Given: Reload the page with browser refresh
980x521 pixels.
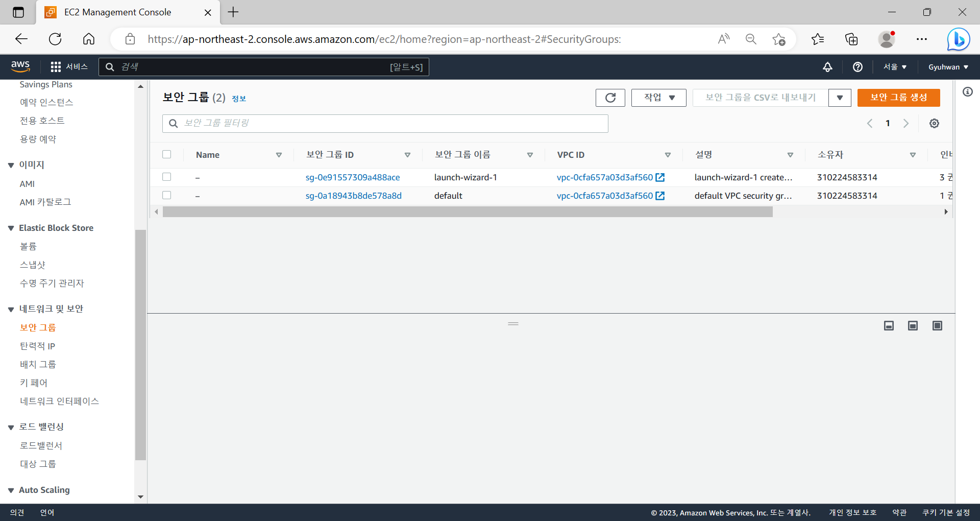Looking at the screenshot, I should click(55, 39).
